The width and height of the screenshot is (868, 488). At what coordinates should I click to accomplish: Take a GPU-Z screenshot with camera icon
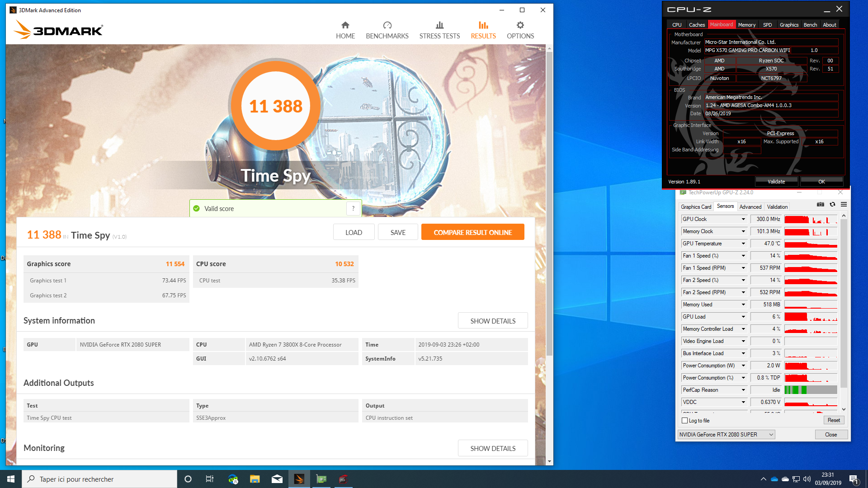tap(821, 205)
